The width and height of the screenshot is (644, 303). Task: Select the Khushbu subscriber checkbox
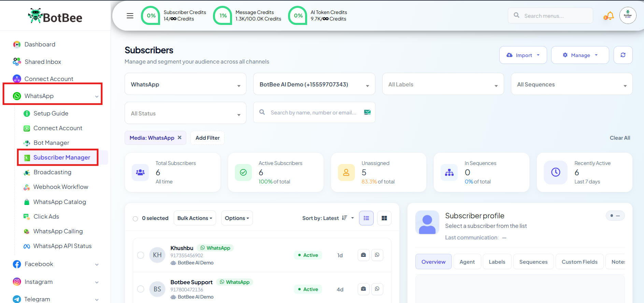click(141, 255)
